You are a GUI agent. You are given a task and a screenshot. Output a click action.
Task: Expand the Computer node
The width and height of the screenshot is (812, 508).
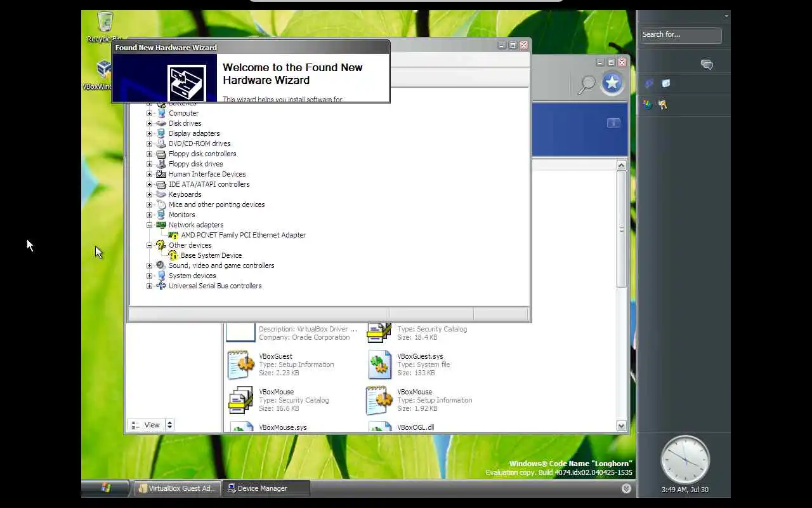click(x=150, y=113)
